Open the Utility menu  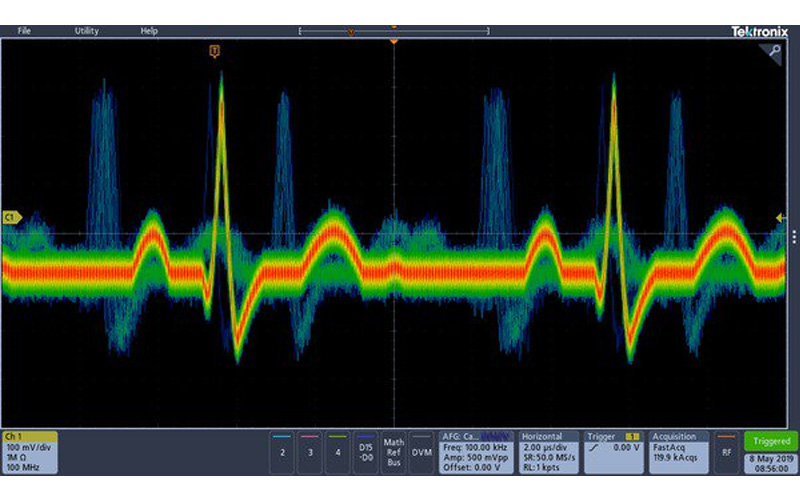(x=87, y=31)
